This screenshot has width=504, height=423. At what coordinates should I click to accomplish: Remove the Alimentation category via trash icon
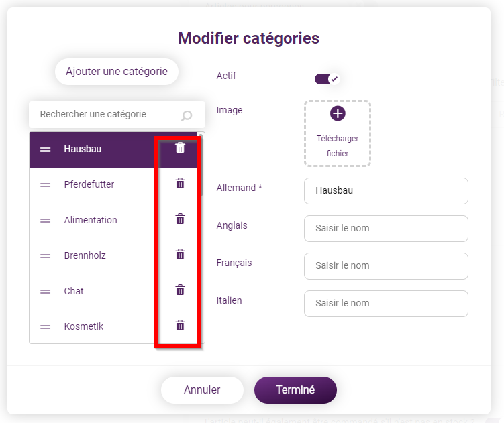point(180,219)
